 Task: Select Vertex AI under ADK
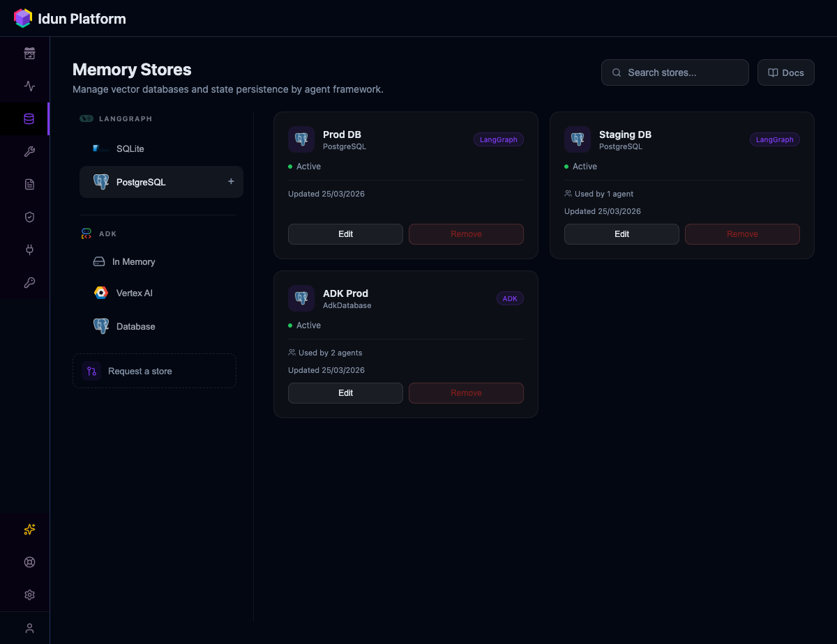coord(161,293)
